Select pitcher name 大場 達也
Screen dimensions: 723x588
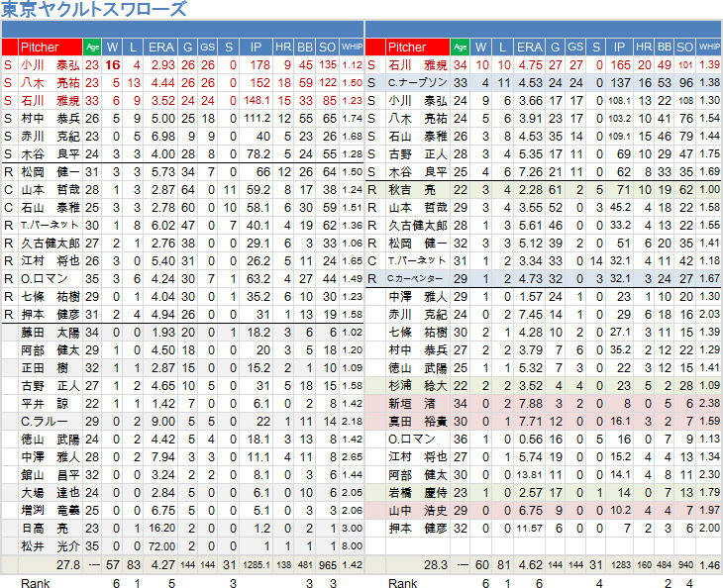51,493
